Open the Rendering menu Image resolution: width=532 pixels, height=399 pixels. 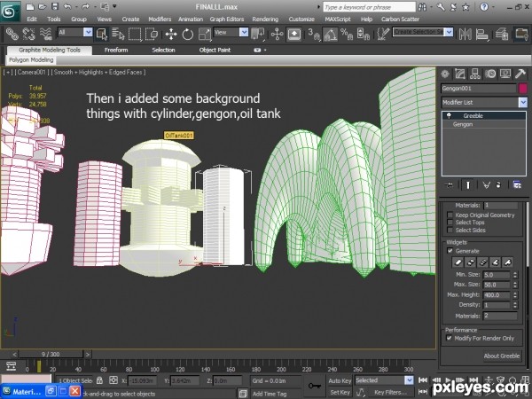click(265, 20)
